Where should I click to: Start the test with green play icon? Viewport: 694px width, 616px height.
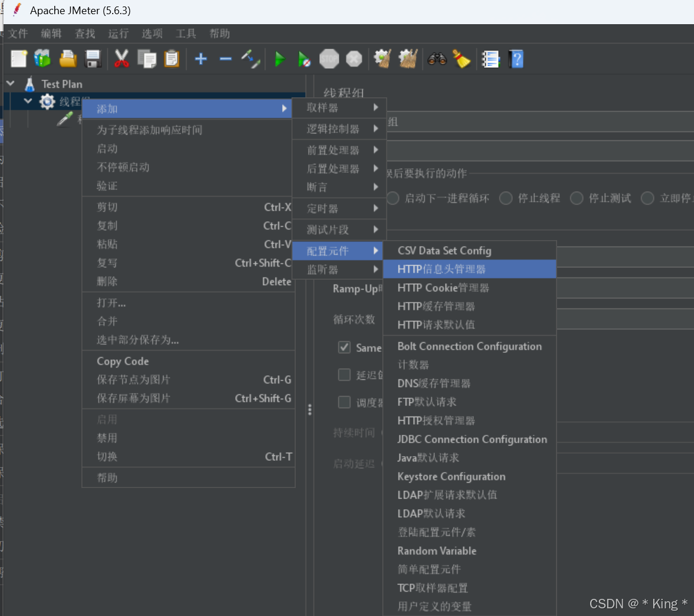pyautogui.click(x=280, y=59)
